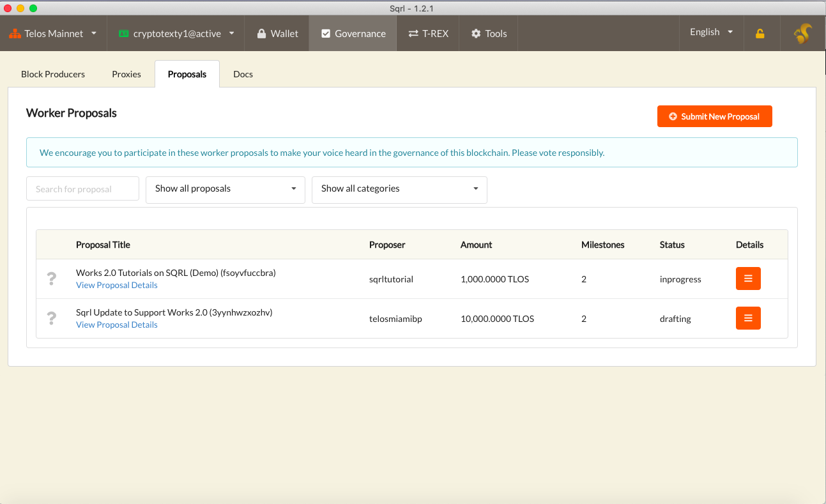Screen dimensions: 826x504
Task: Click the sqrltutorial proposer name
Action: tap(391, 279)
